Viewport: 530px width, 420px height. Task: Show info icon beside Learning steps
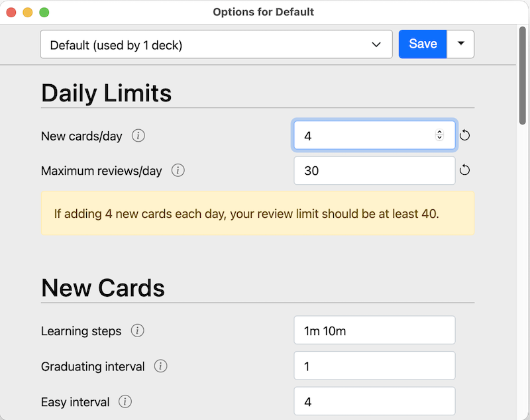click(137, 331)
